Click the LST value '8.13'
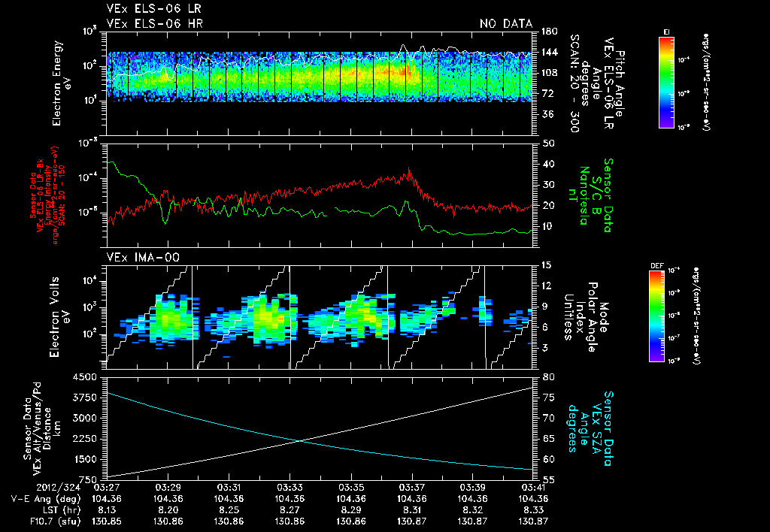Screen dimensions: 770x532 [107, 510]
